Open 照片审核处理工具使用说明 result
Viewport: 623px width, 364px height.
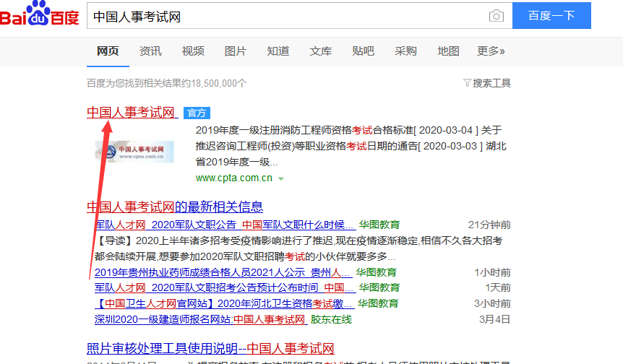click(x=210, y=349)
